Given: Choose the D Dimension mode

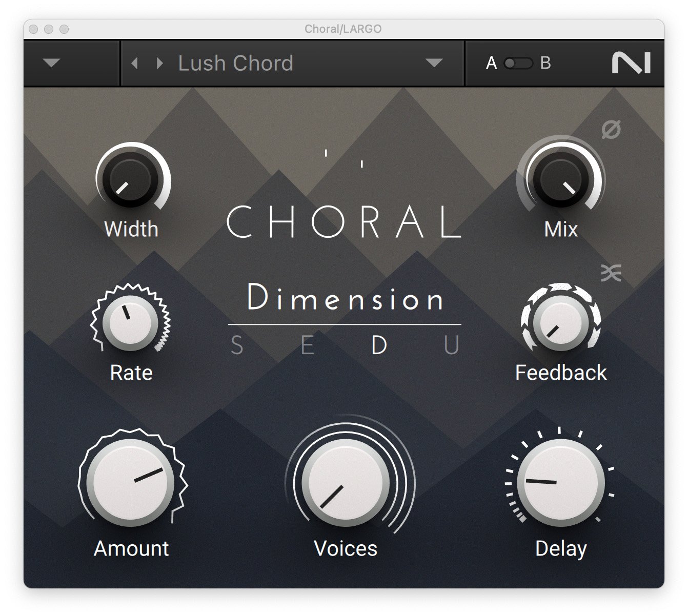Looking at the screenshot, I should [379, 346].
